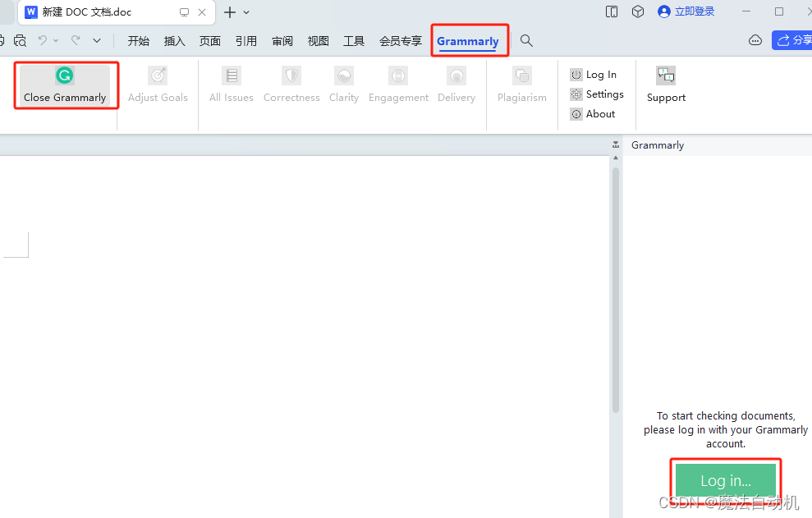The width and height of the screenshot is (812, 518).
Task: Open the 会员专享 ribbon tab
Action: [x=401, y=41]
